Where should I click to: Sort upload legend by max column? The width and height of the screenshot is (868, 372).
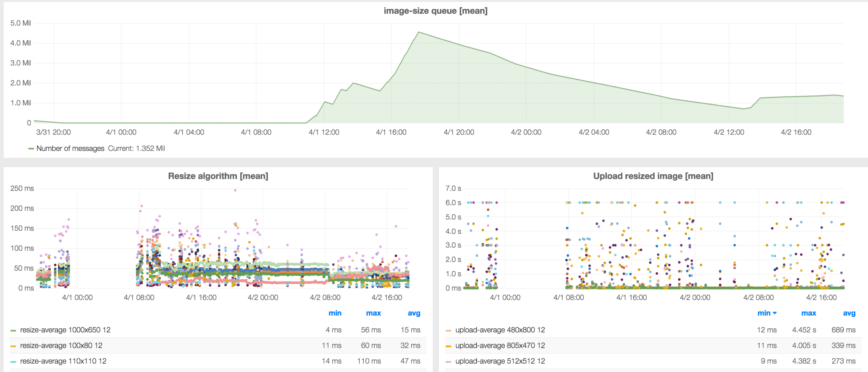808,313
